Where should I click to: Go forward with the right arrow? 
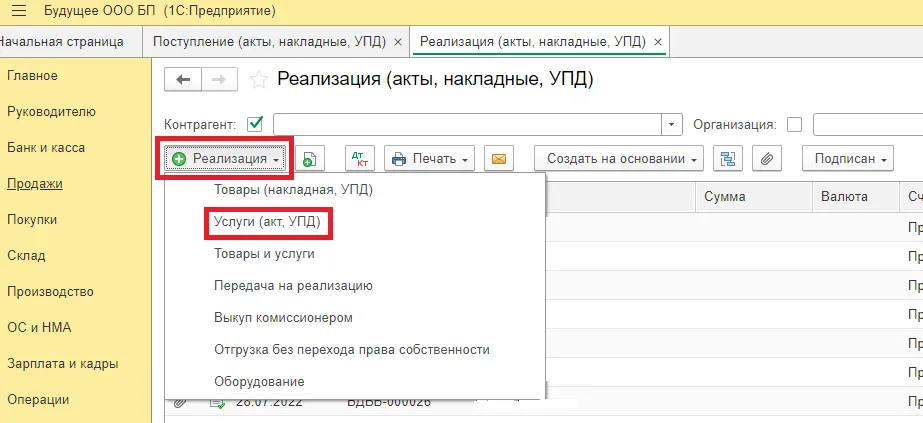click(219, 79)
